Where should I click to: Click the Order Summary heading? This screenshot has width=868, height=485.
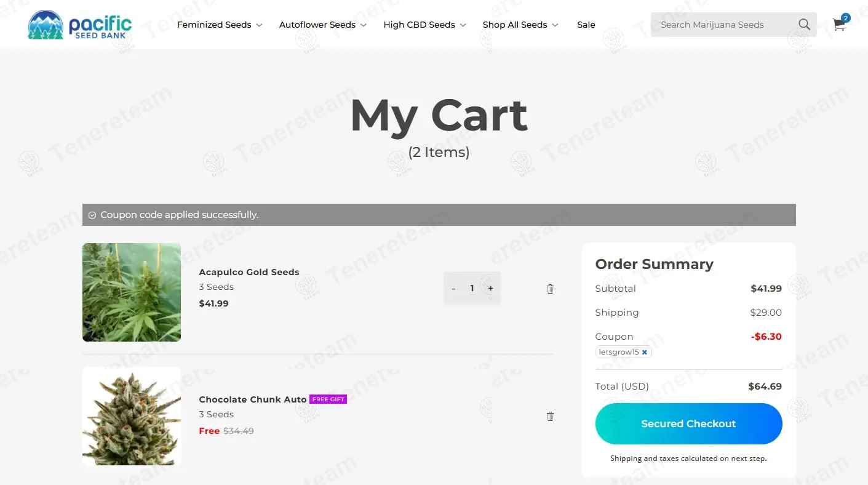(x=654, y=264)
